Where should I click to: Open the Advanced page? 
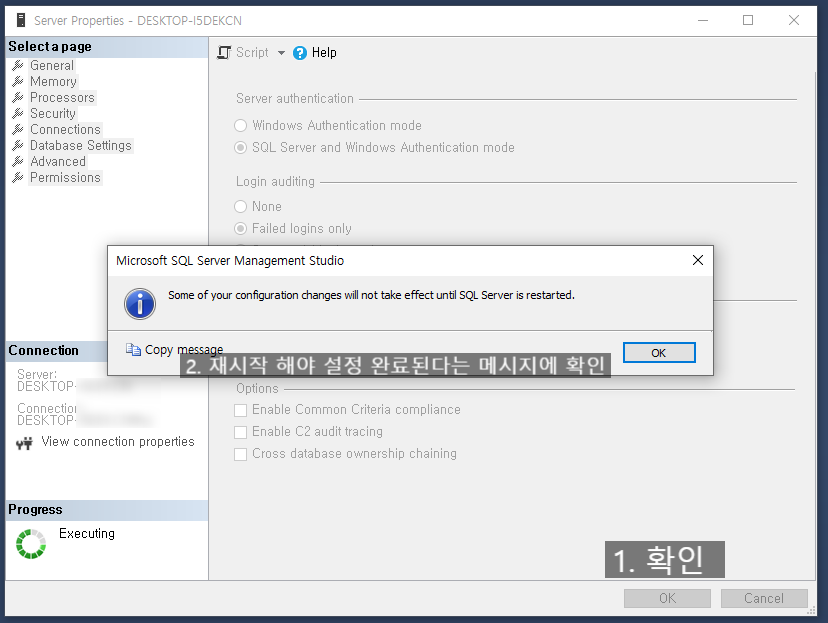click(58, 162)
